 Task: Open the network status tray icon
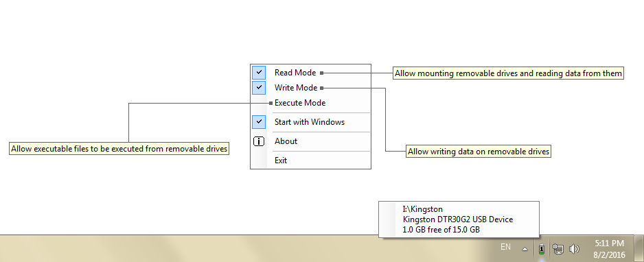point(557,248)
